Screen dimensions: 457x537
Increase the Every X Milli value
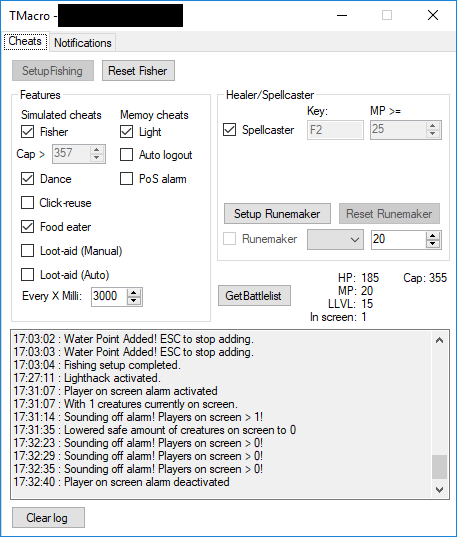[x=134, y=293]
